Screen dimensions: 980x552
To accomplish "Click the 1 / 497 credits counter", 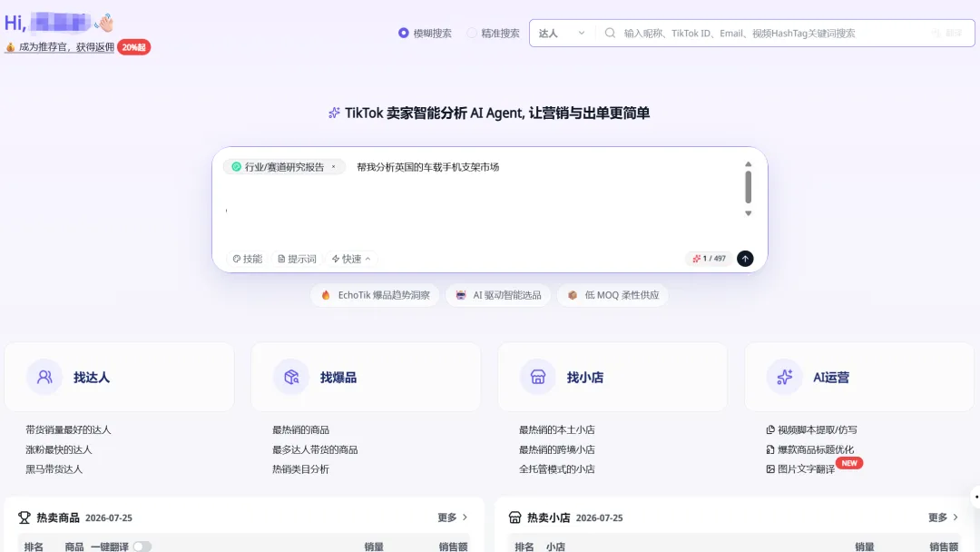I will [709, 258].
